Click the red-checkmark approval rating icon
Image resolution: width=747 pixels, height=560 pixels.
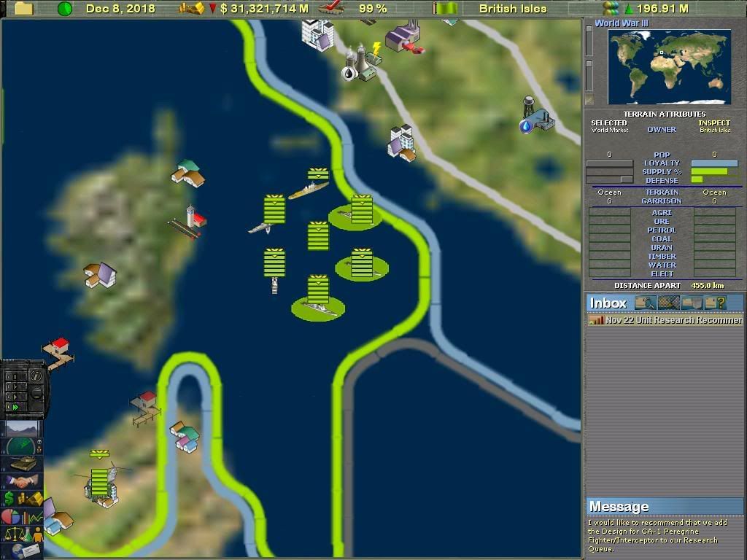tap(331, 7)
